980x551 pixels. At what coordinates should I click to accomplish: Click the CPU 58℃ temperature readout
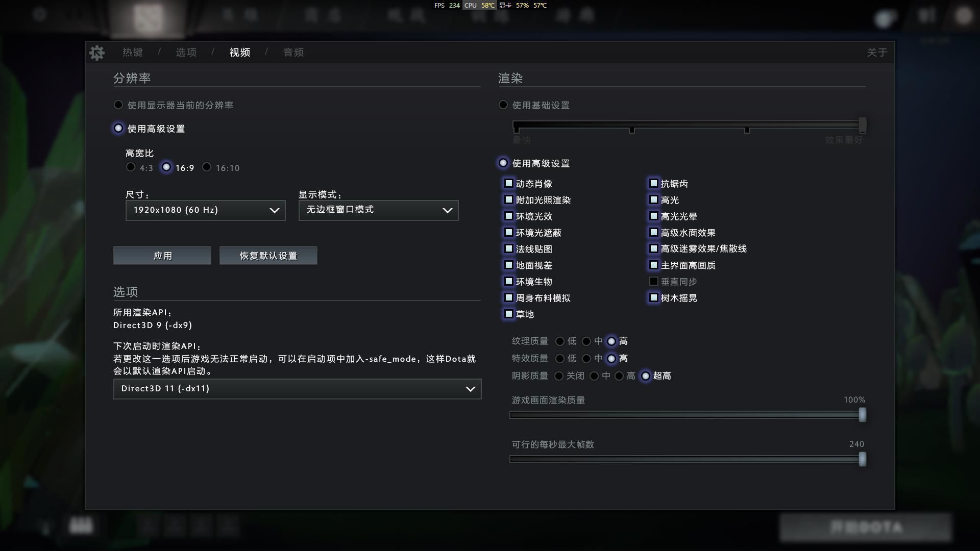(x=479, y=6)
